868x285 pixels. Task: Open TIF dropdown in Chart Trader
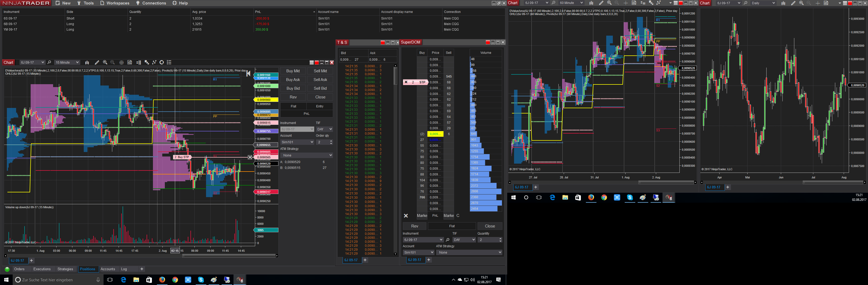pos(324,129)
